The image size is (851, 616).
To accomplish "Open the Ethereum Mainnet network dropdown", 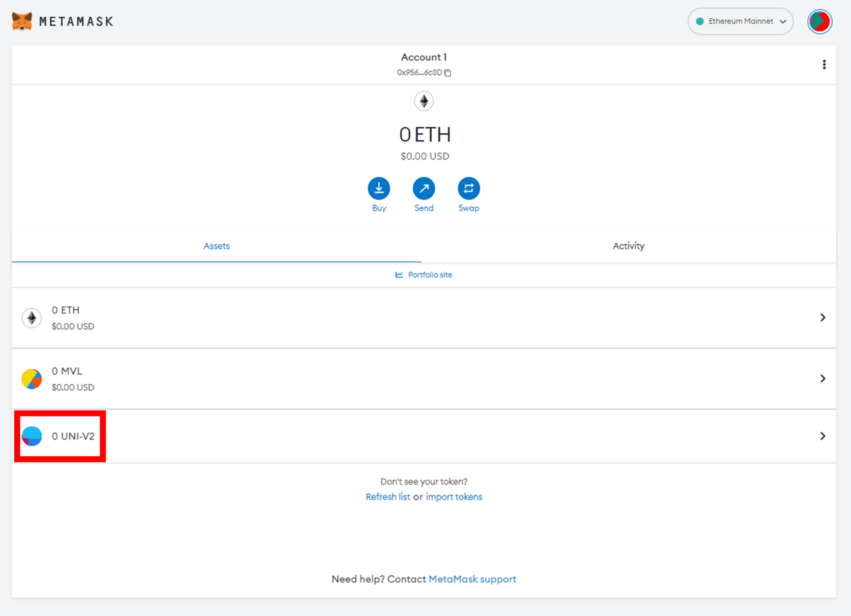I will point(740,21).
